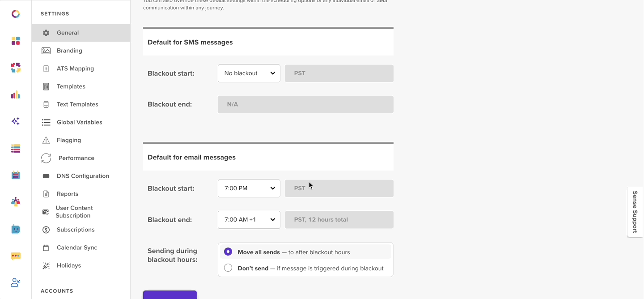Open the SMS Blackout start No blackout dropdown

coord(249,73)
